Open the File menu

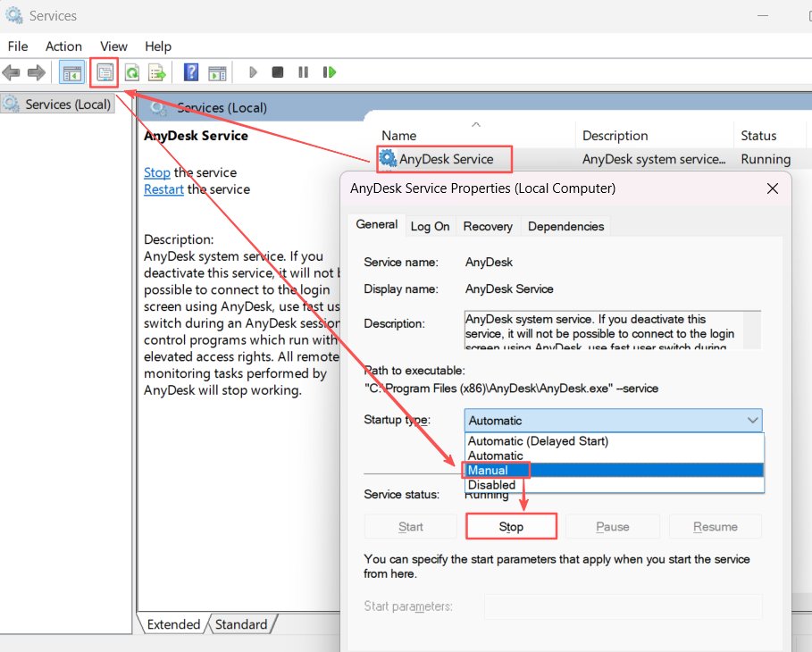(x=18, y=46)
